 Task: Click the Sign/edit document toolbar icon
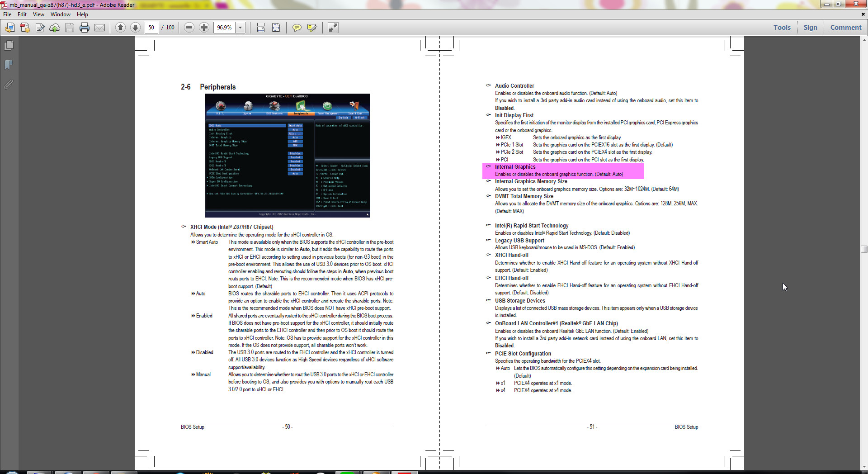tap(40, 28)
